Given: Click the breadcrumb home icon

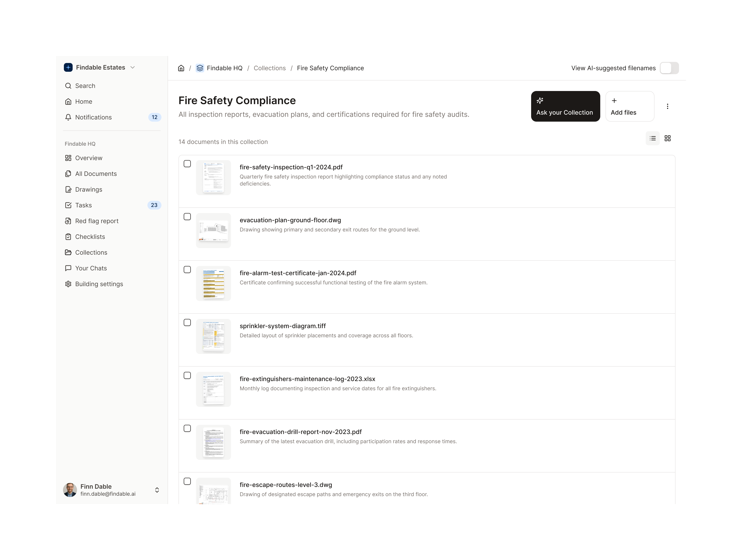Looking at the screenshot, I should [x=181, y=68].
